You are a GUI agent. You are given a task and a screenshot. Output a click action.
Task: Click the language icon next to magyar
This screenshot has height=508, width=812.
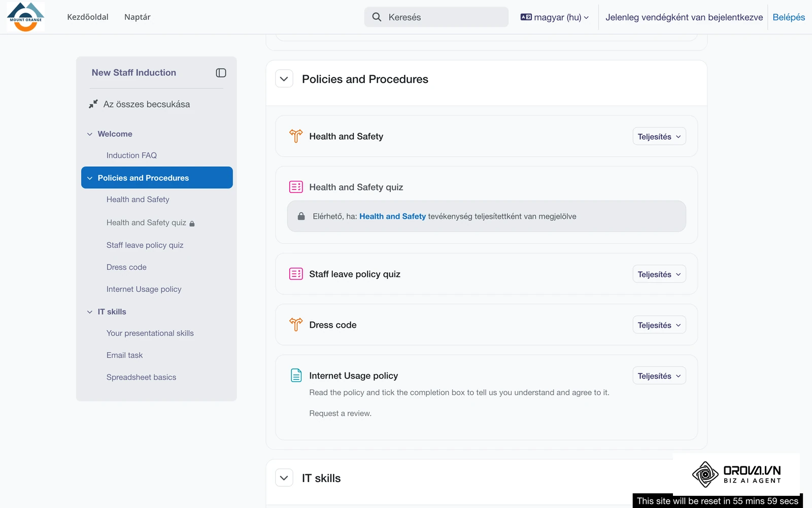tap(526, 17)
